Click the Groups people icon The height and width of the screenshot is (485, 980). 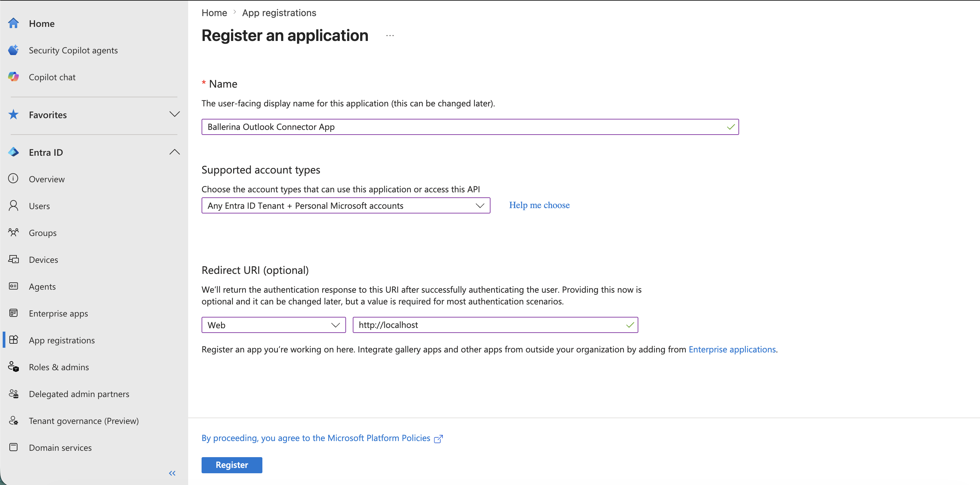pos(14,232)
